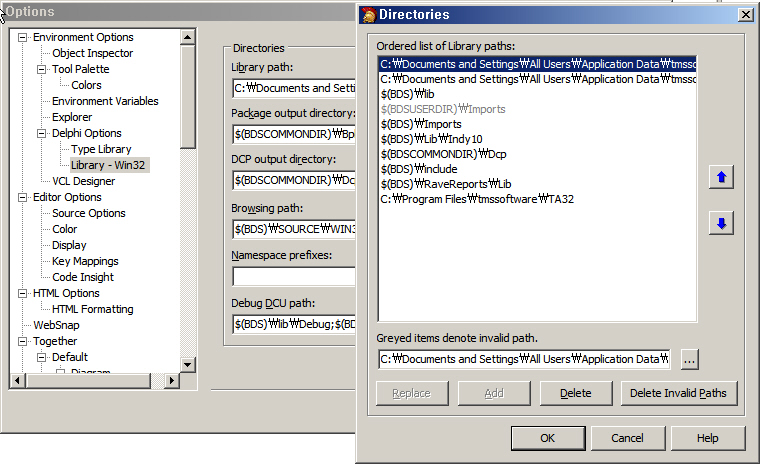
Task: Collapse the Environment Options tree node
Action: (24, 37)
